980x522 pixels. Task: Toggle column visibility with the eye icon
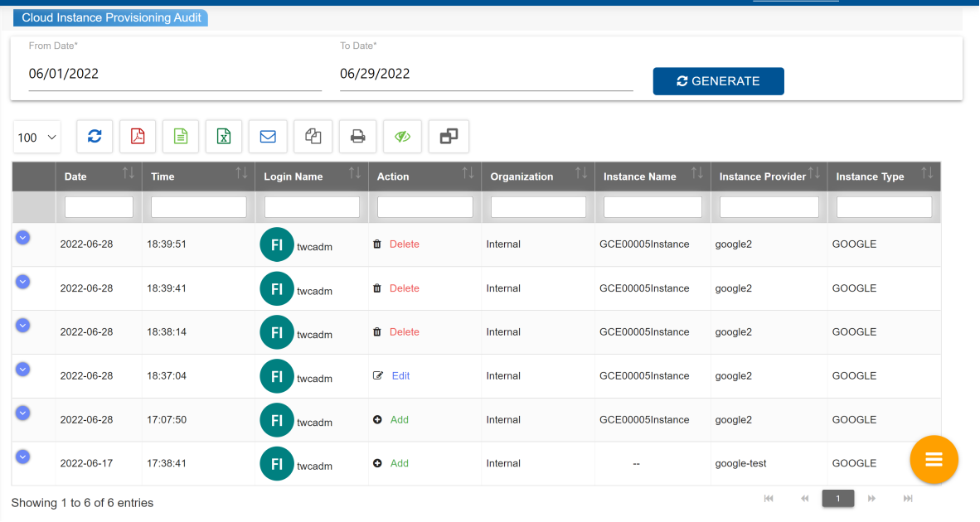[x=403, y=137]
